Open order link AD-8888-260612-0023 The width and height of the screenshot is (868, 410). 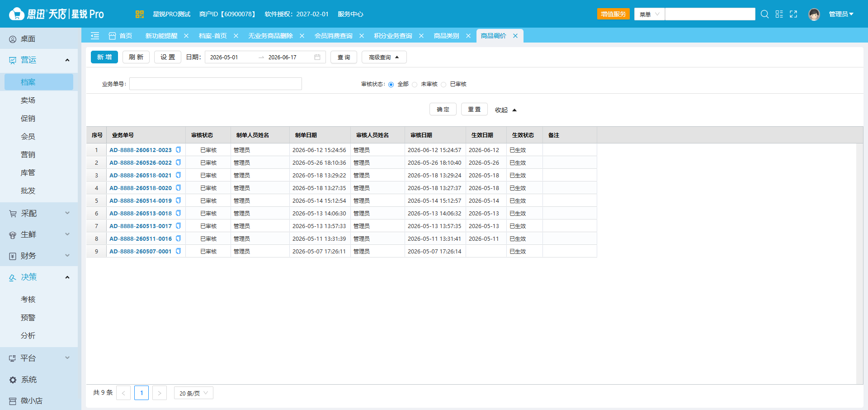click(x=141, y=150)
